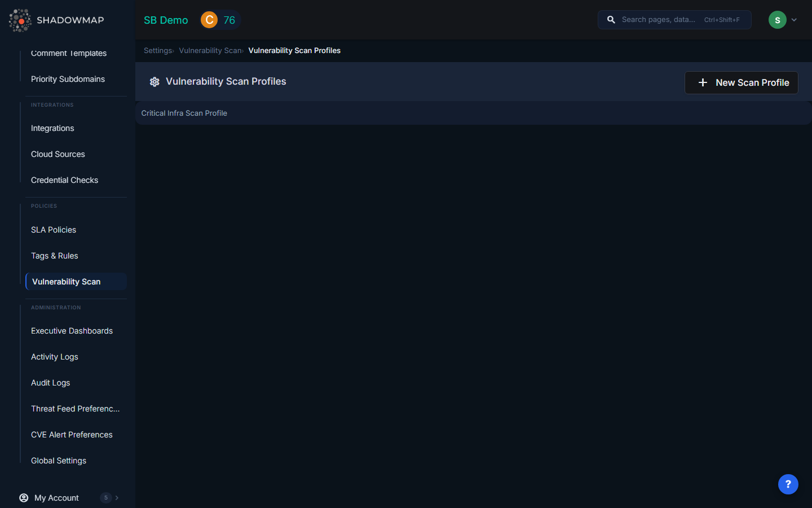Open CVE Alert Preferences page
Screen dimensions: 812x508
pos(72,435)
